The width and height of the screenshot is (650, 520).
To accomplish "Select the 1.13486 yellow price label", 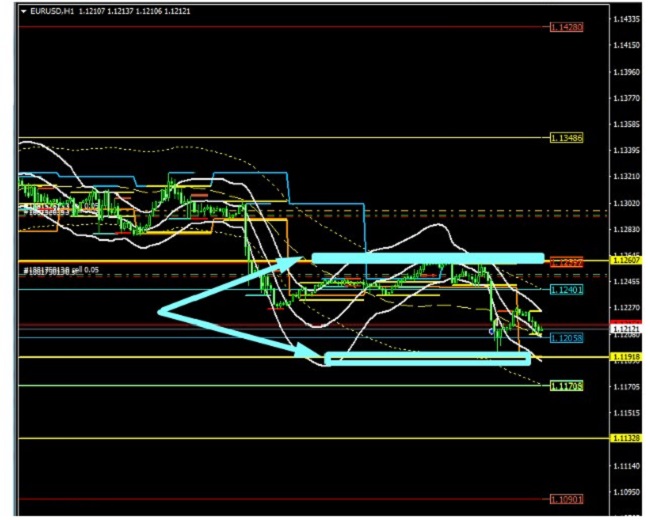I will tap(565, 137).
